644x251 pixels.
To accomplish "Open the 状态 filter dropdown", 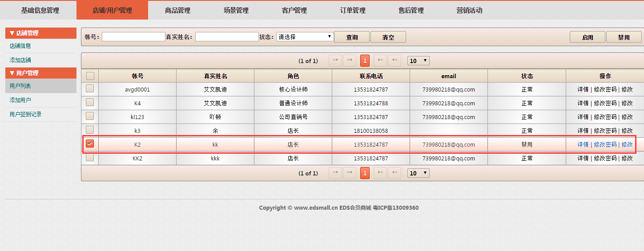I will 305,37.
